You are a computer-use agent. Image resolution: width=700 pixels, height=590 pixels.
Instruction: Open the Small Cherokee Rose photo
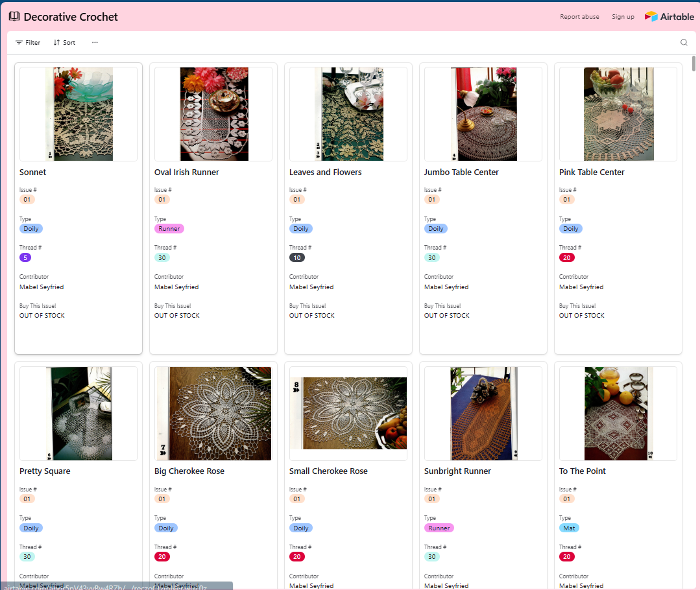pos(348,414)
